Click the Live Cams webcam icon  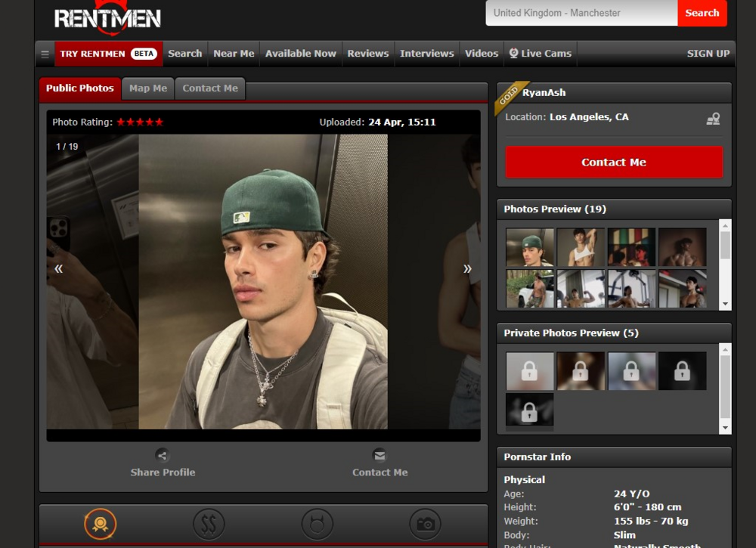click(514, 54)
